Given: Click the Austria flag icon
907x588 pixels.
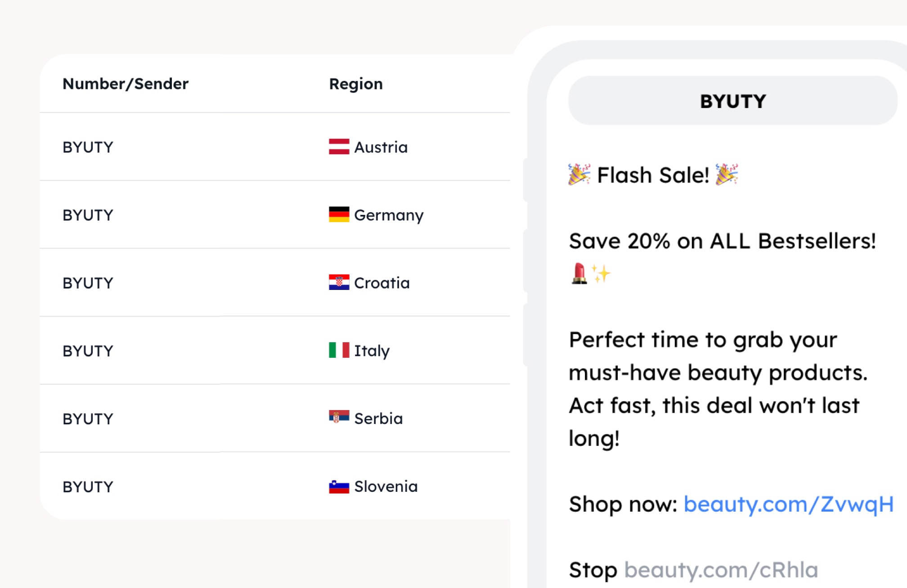Looking at the screenshot, I should pos(339,147).
